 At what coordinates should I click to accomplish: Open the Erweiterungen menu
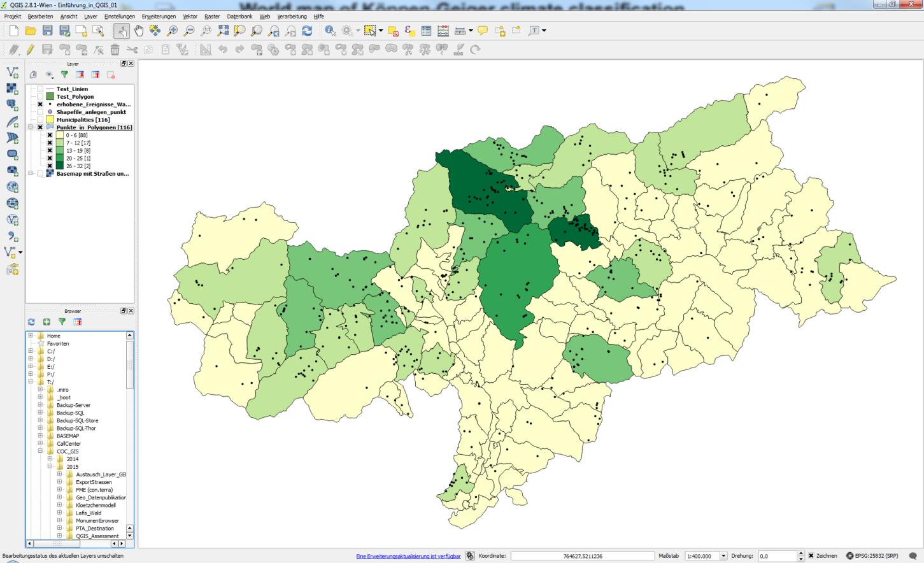tap(159, 16)
